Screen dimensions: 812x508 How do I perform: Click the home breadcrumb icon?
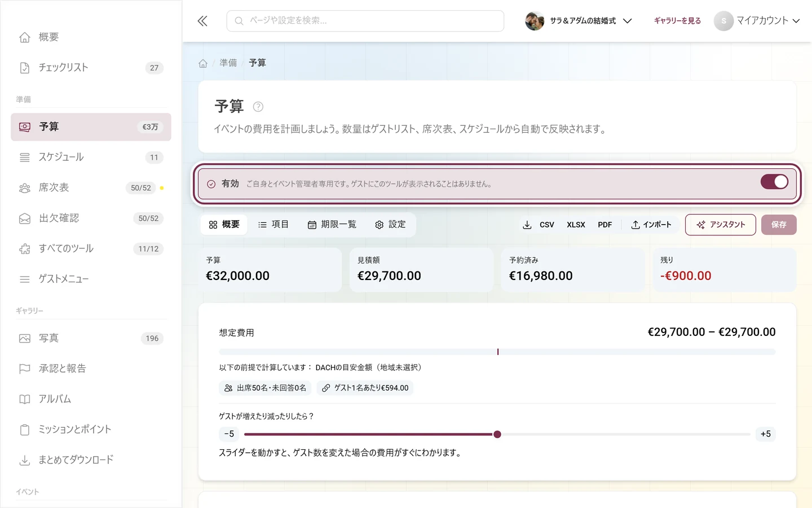(203, 63)
